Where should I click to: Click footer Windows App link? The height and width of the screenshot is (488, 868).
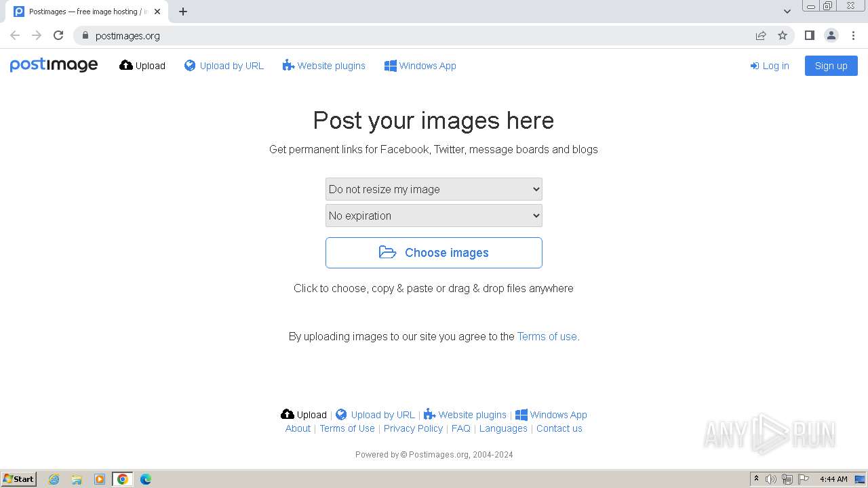pos(551,415)
